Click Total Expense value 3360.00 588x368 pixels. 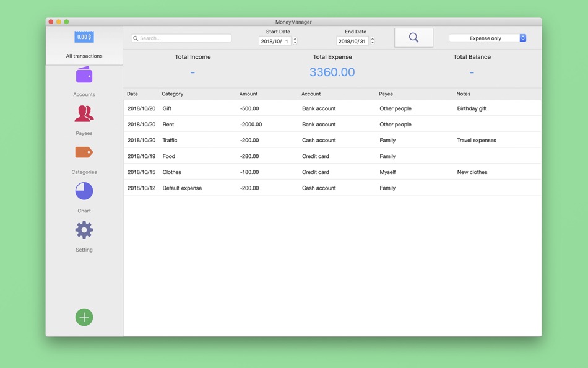(x=332, y=72)
